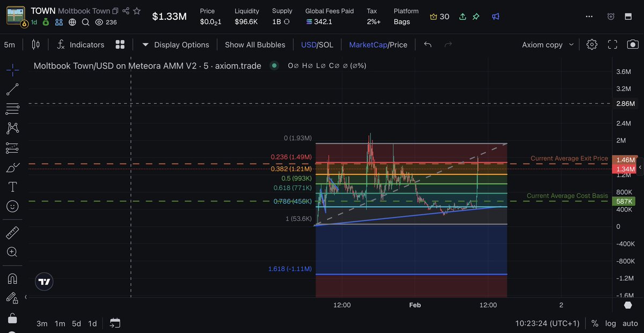
Task: Pin the token with the green pin icon
Action: (475, 17)
